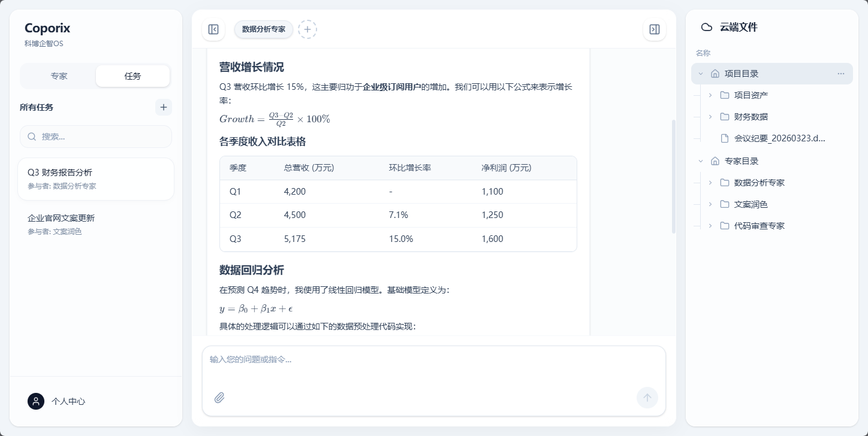Image resolution: width=868 pixels, height=436 pixels.
Task: Switch to the 专家 tab
Action: (x=59, y=75)
